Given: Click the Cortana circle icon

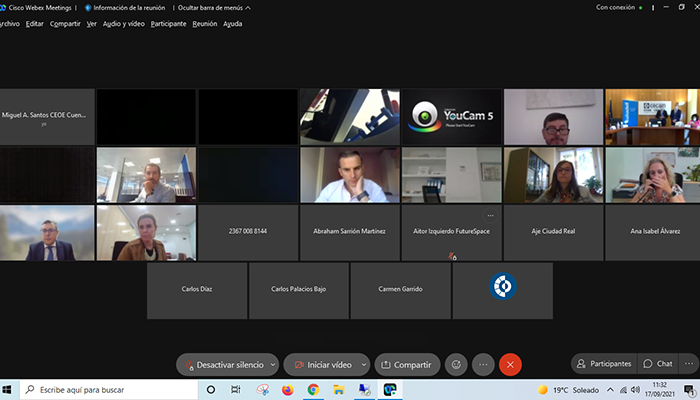Looking at the screenshot, I should (210, 390).
